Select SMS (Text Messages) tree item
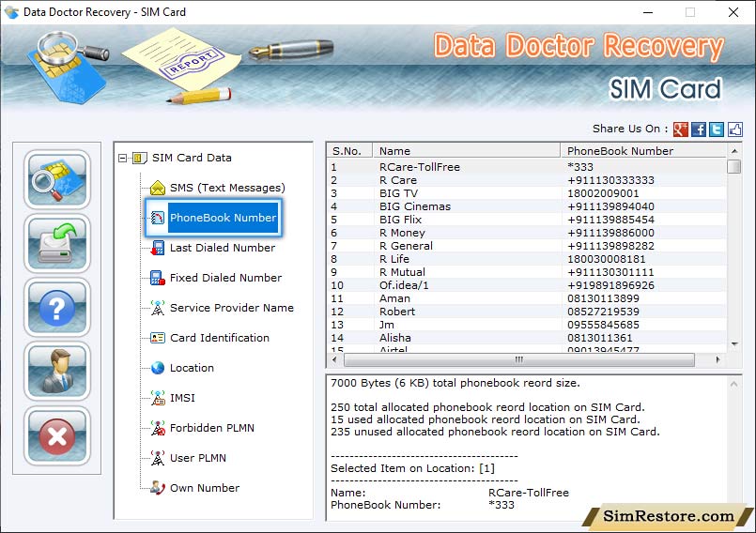The image size is (756, 533). (x=227, y=188)
